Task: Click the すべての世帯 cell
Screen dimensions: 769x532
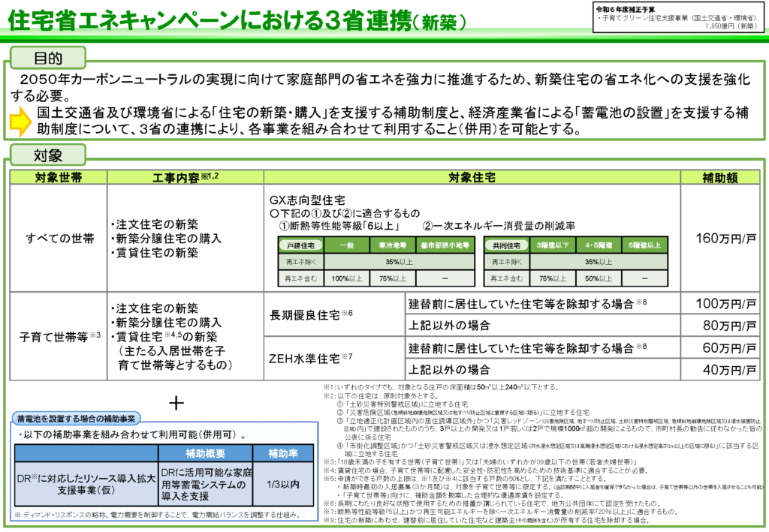Action: coord(59,239)
